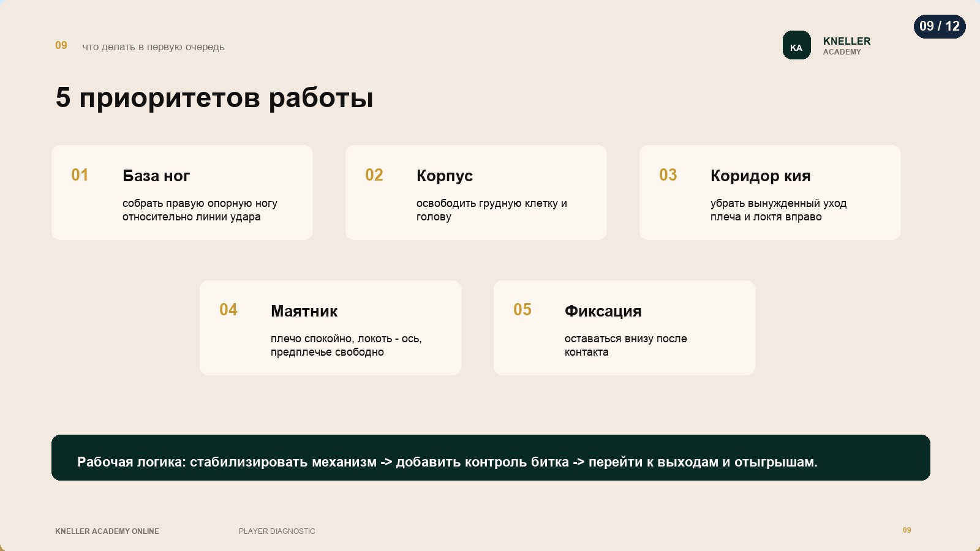This screenshot has width=980, height=551.
Task: Click the ACADEMY text under KNELLER
Action: click(842, 52)
